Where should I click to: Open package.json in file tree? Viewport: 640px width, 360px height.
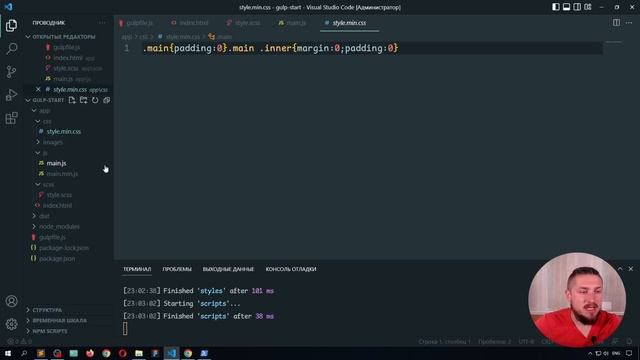click(57, 258)
